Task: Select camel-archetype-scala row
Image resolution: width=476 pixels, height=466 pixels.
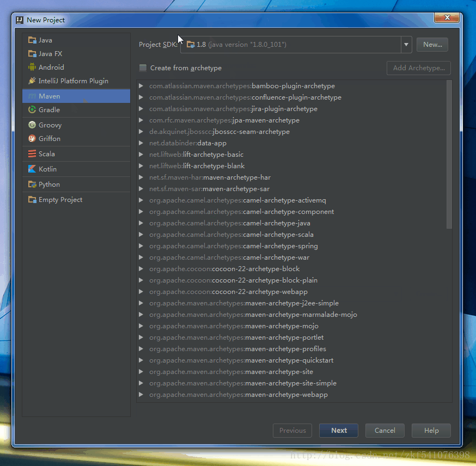Action: 291,235
